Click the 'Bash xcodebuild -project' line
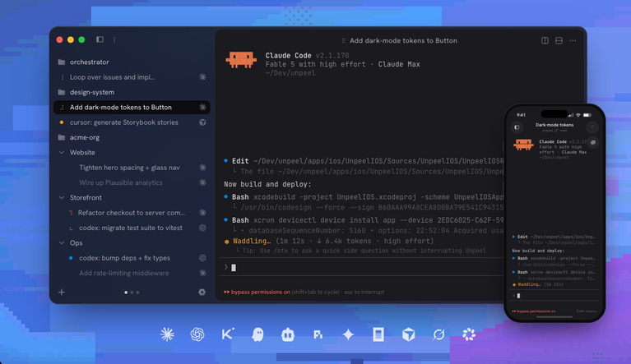 point(364,197)
